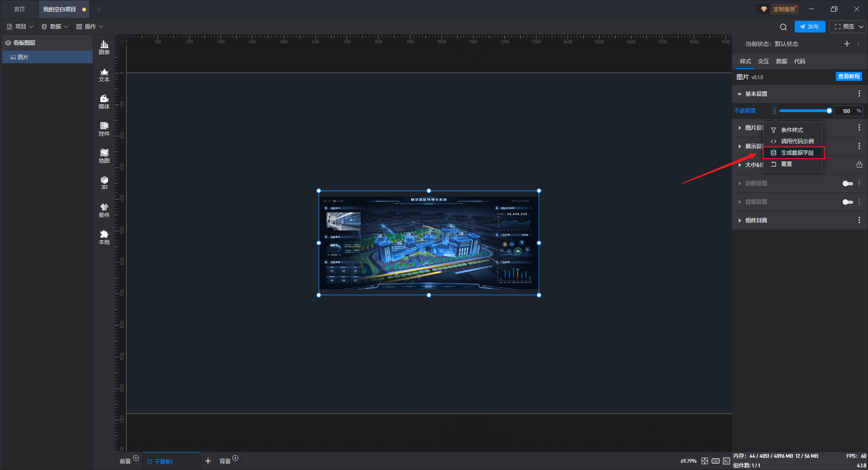
Task: Toggle the 大小 size lock icon
Action: tap(859, 165)
